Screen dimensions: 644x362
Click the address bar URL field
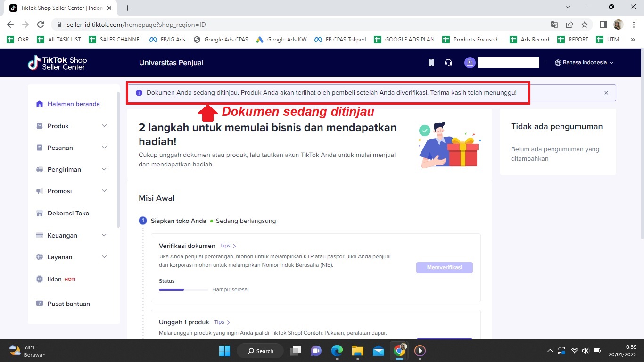pyautogui.click(x=302, y=25)
